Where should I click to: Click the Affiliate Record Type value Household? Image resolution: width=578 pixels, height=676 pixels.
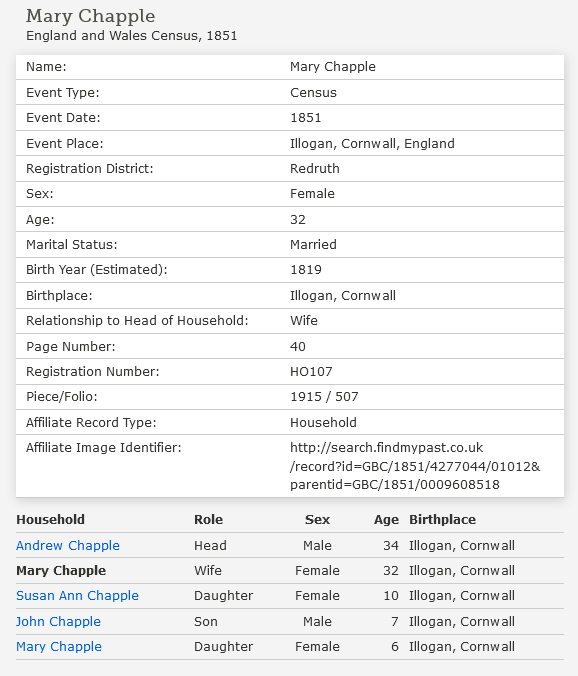coord(323,422)
